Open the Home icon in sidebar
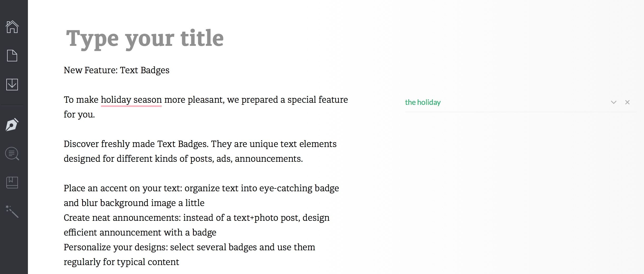Image resolution: width=644 pixels, height=274 pixels. click(12, 27)
